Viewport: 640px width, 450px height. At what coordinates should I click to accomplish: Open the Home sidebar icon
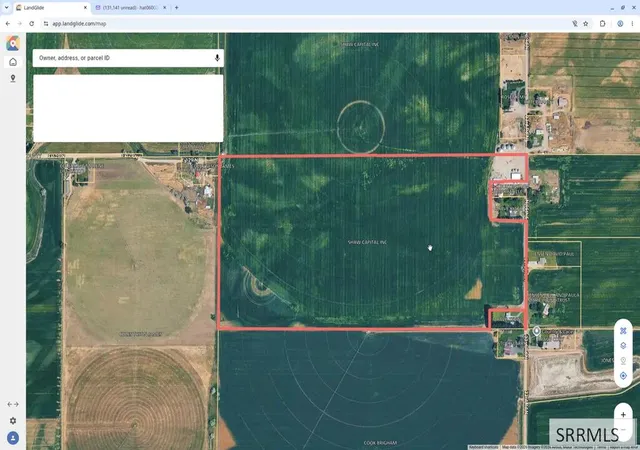coord(13,62)
